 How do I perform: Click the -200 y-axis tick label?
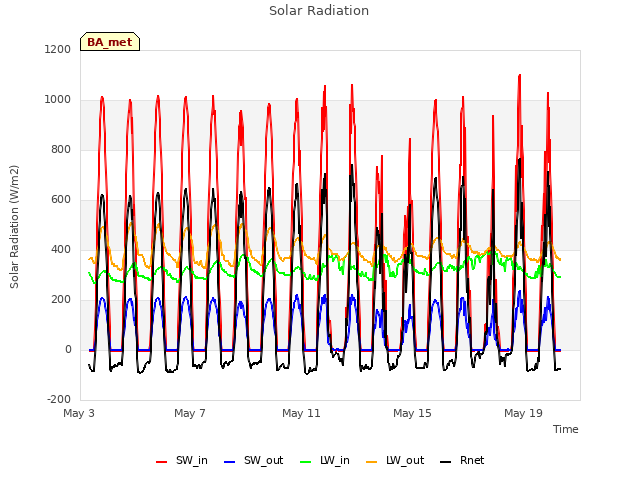pos(59,399)
